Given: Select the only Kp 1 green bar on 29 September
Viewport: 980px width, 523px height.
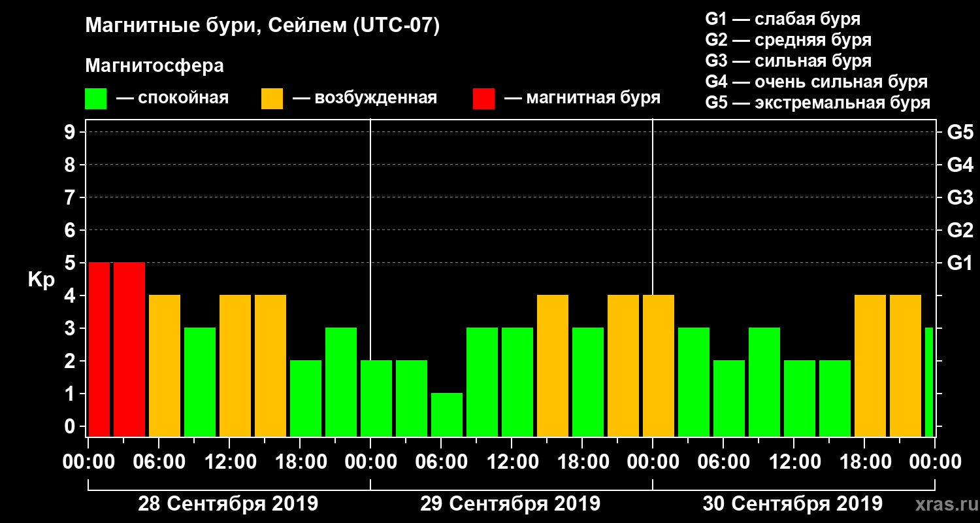Looking at the screenshot, I should (447, 414).
